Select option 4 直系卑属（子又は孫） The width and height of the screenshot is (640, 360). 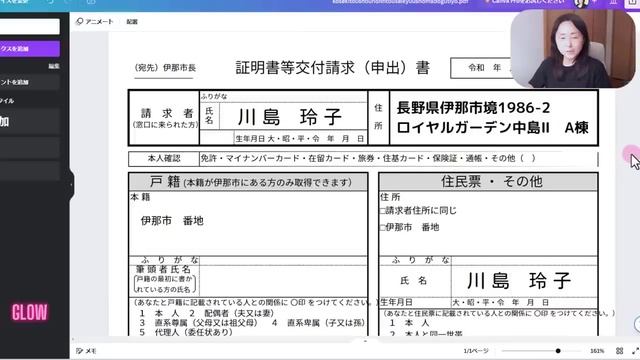click(x=318, y=323)
